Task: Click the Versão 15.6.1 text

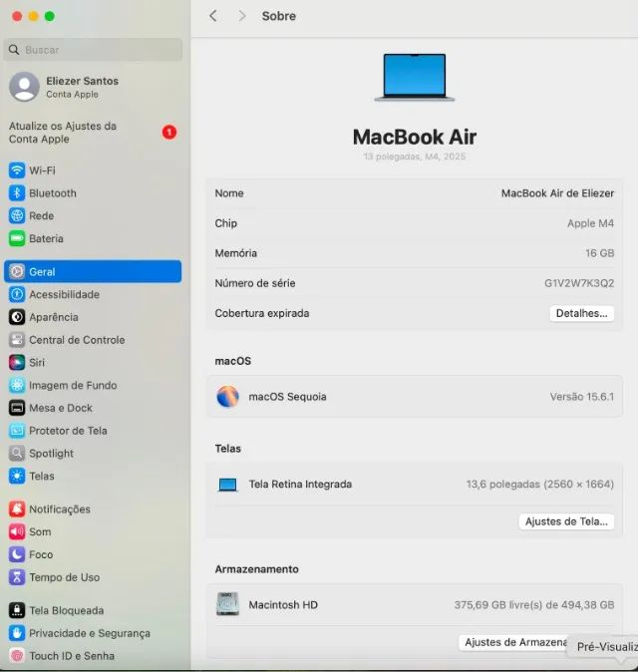Action: click(x=582, y=397)
